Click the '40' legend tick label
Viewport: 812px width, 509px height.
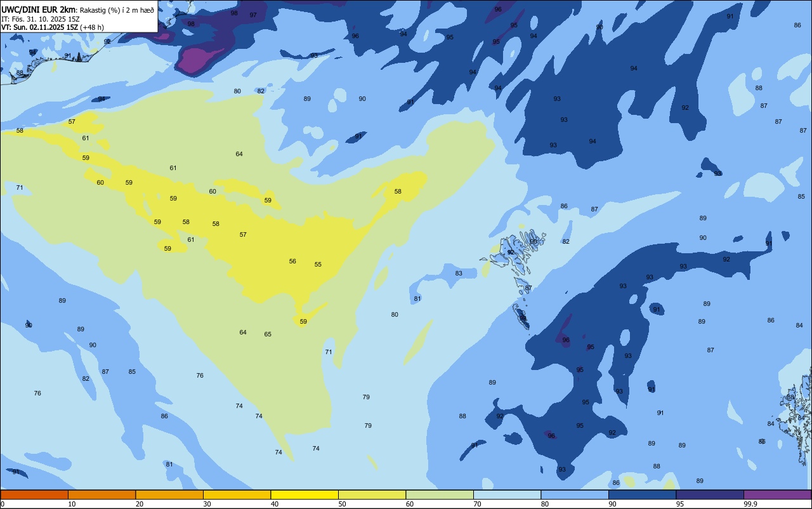pos(275,504)
